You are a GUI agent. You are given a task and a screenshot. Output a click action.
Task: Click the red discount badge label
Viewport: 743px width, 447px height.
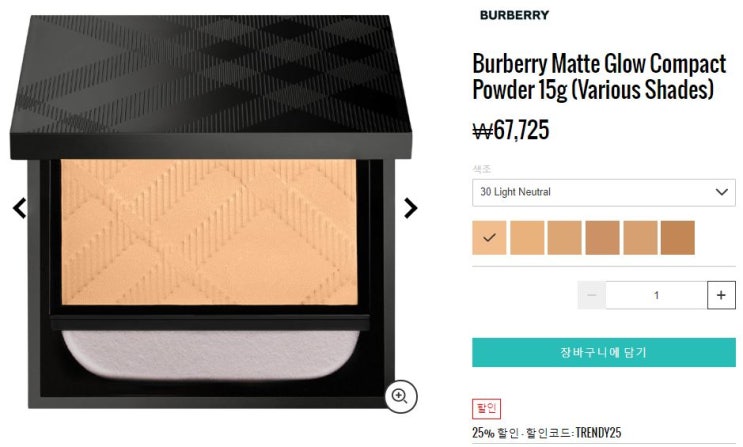pyautogui.click(x=486, y=409)
